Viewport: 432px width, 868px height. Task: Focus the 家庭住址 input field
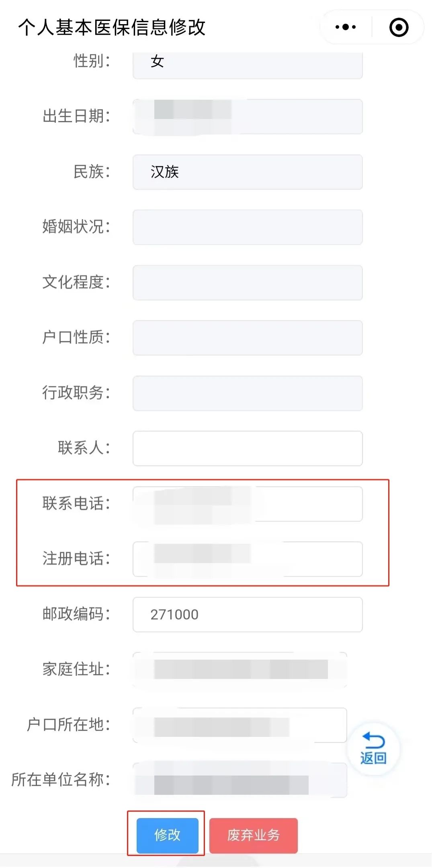240,669
